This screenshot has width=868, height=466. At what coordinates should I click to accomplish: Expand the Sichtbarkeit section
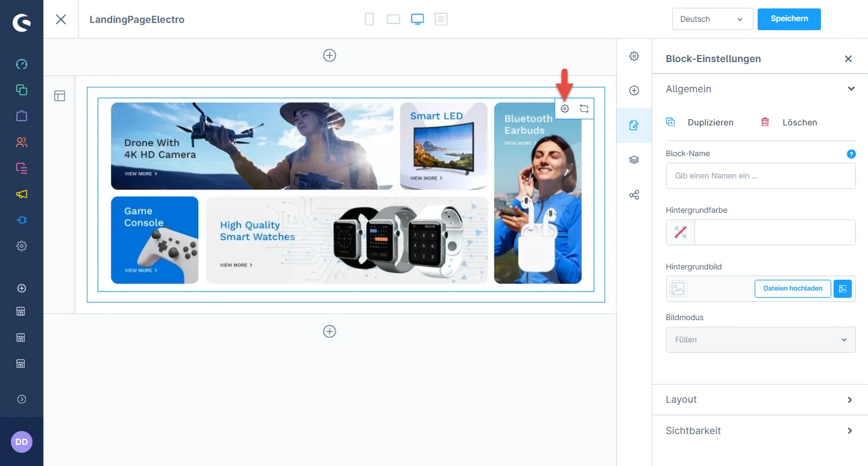click(759, 431)
